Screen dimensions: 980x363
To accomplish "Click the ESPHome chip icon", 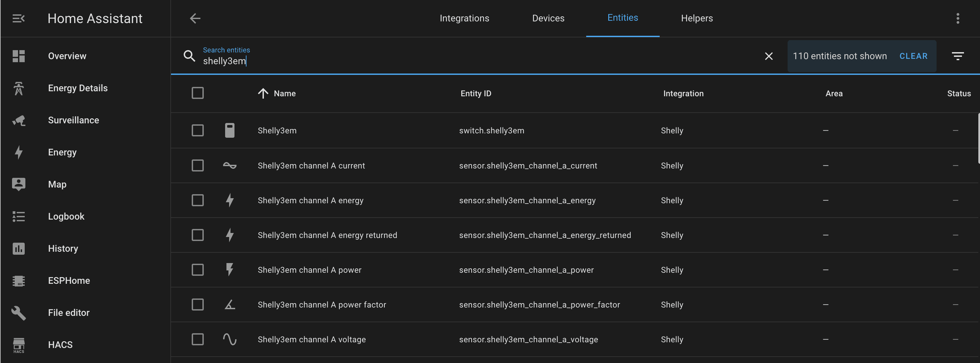I will click(18, 281).
